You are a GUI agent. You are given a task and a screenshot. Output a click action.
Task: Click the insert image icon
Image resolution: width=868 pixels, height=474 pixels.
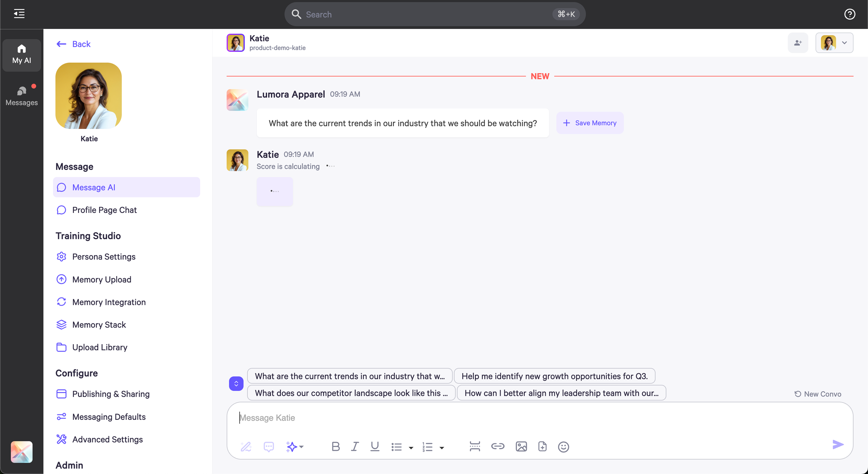point(521,447)
